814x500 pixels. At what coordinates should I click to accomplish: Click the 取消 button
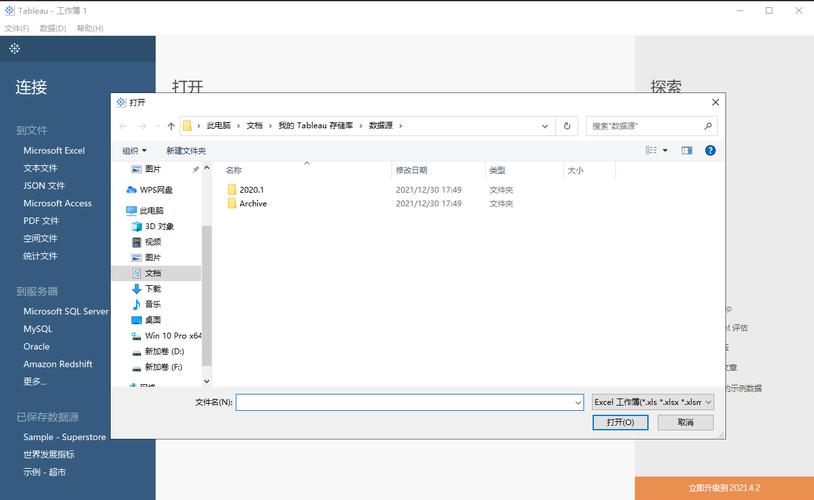click(x=685, y=423)
